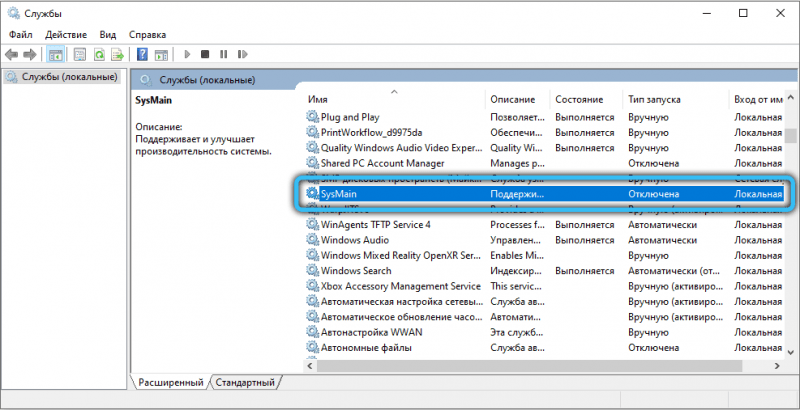Image resolution: width=800 pixels, height=410 pixels.
Task: Click the Back arrow in toolbar
Action: click(11, 54)
